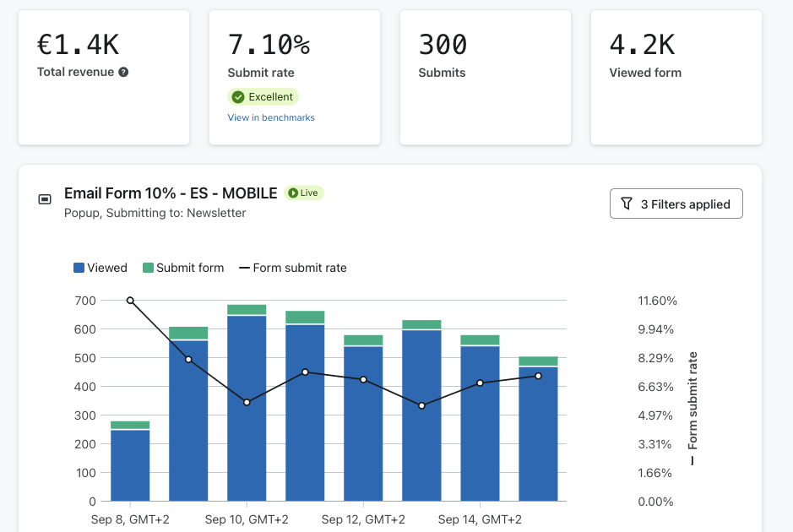
Task: Click the filter funnel icon
Action: [626, 204]
